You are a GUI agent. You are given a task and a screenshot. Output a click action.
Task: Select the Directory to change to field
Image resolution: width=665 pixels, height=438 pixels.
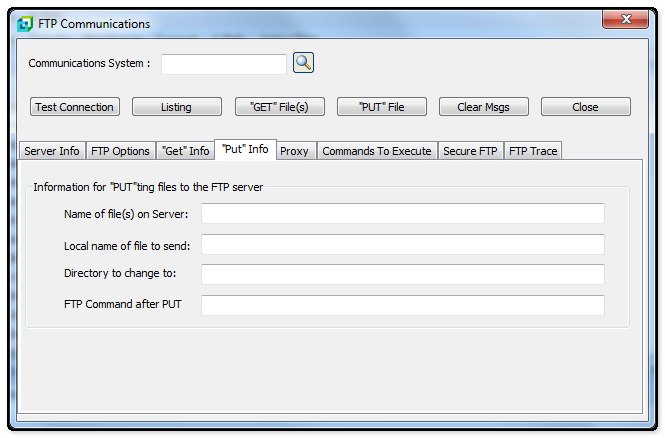point(403,275)
